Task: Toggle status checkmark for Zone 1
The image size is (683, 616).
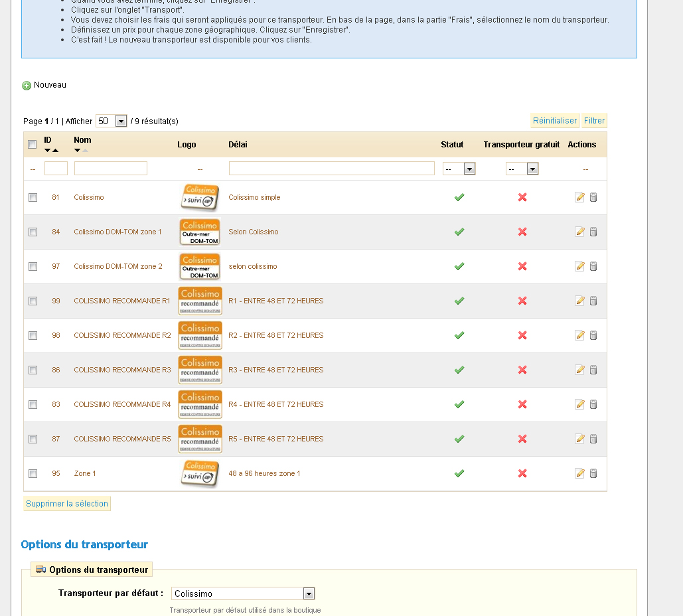Action: 459,473
